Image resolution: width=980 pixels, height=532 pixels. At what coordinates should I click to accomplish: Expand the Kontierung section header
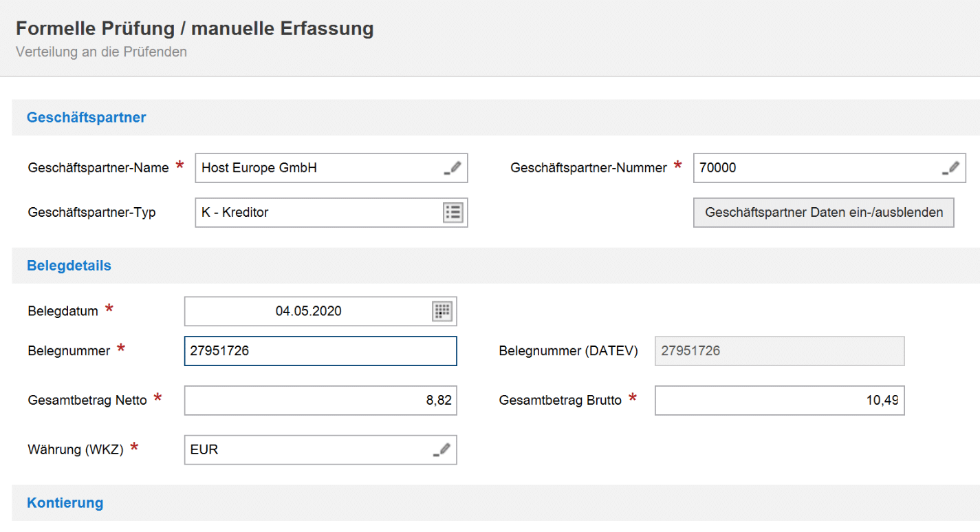click(x=65, y=503)
